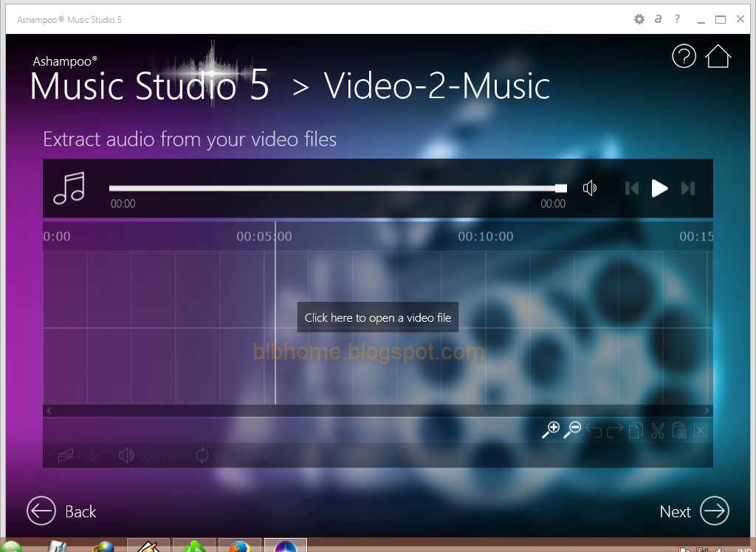
Task: Delete selection with the X box icon
Action: click(x=701, y=430)
